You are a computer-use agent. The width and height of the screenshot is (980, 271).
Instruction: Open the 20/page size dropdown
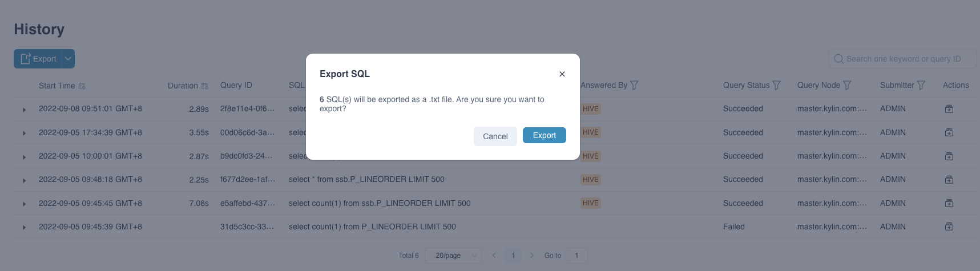[455, 256]
